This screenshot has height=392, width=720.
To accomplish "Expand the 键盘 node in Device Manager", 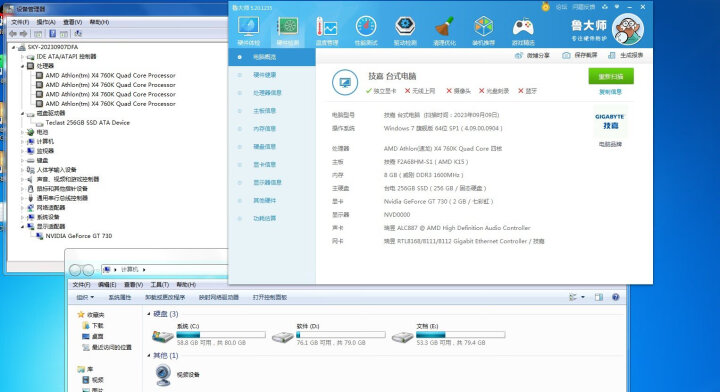I will [x=22, y=161].
